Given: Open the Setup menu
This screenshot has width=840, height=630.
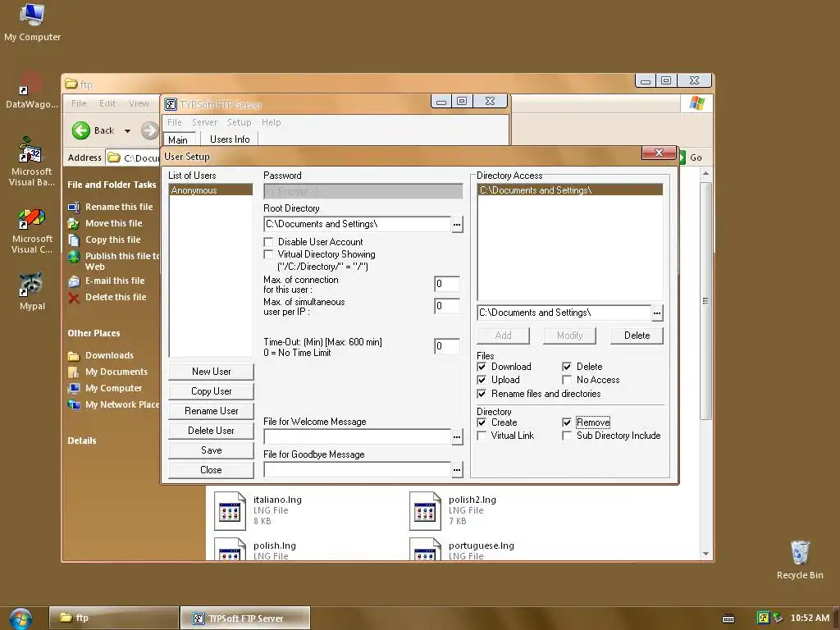Looking at the screenshot, I should [240, 123].
